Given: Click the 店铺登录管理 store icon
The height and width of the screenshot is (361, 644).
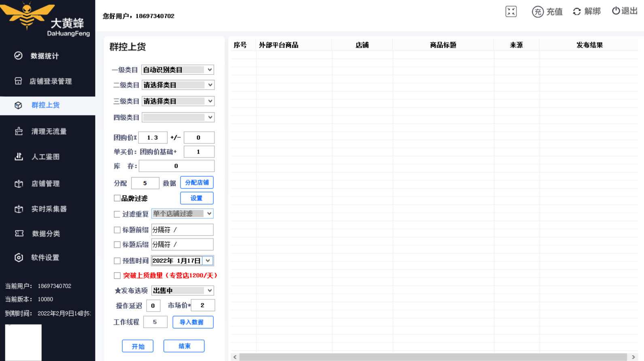Looking at the screenshot, I should (18, 81).
